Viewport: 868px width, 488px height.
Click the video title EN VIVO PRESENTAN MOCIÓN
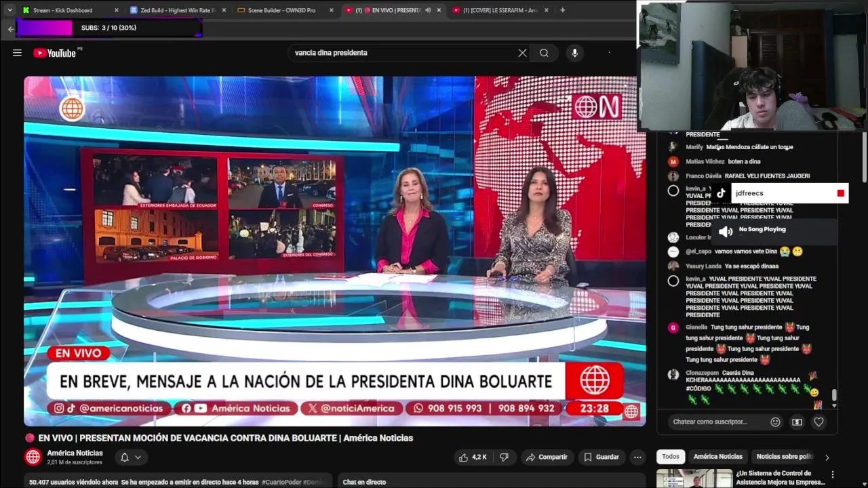pos(225,438)
